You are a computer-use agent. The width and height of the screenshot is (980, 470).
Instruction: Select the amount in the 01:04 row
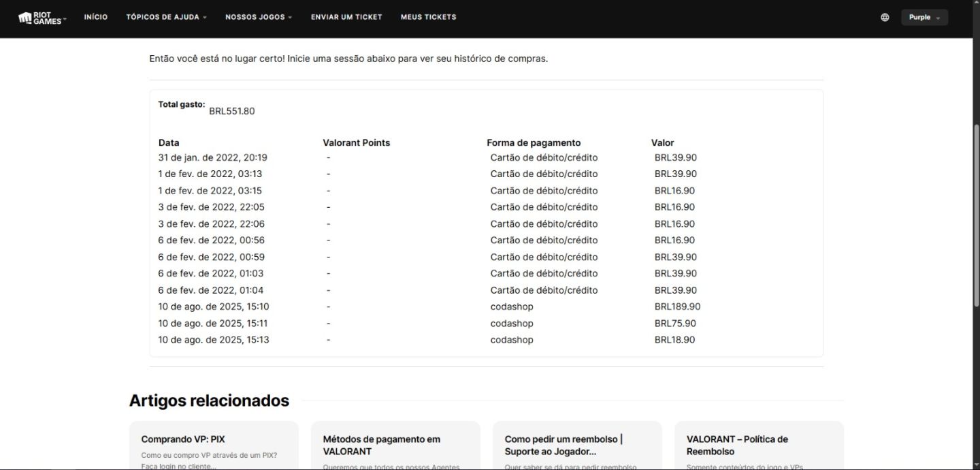point(676,290)
